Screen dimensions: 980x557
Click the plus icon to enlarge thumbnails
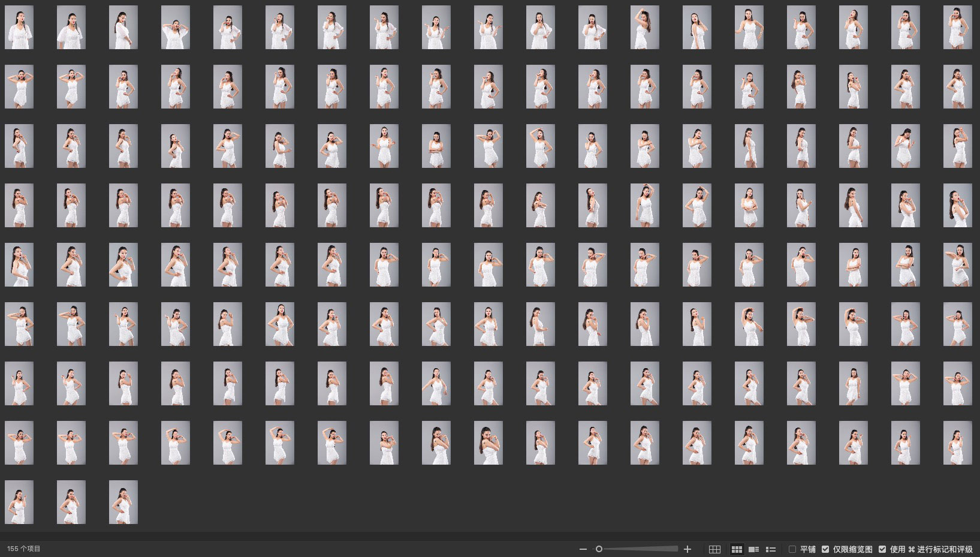[687, 549]
